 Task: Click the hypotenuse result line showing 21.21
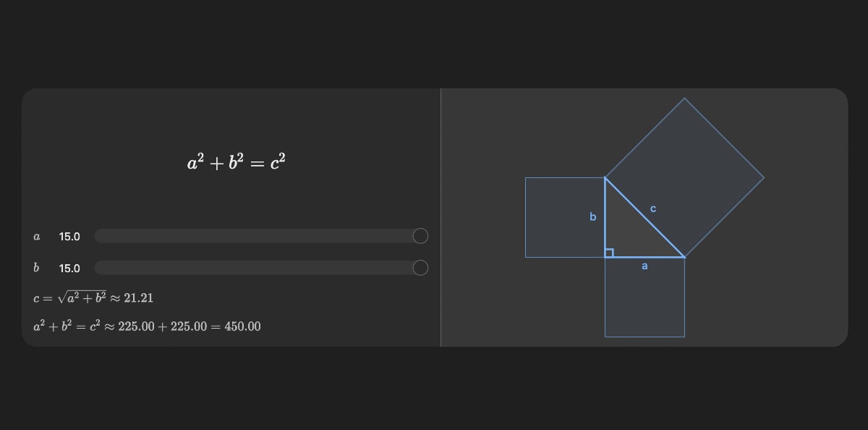(x=93, y=298)
